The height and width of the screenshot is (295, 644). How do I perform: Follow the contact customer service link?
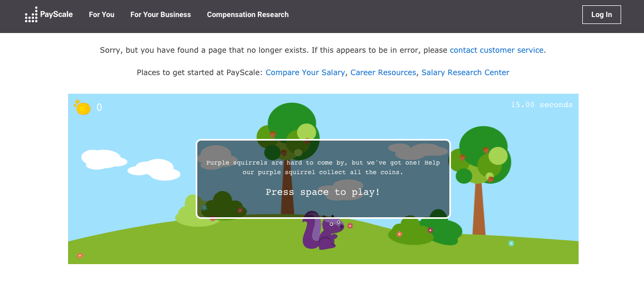497,50
